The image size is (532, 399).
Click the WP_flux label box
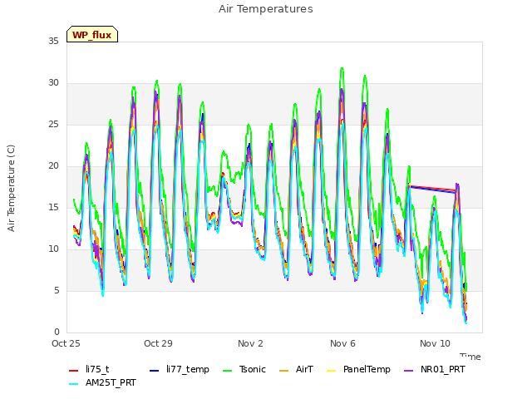tap(92, 34)
